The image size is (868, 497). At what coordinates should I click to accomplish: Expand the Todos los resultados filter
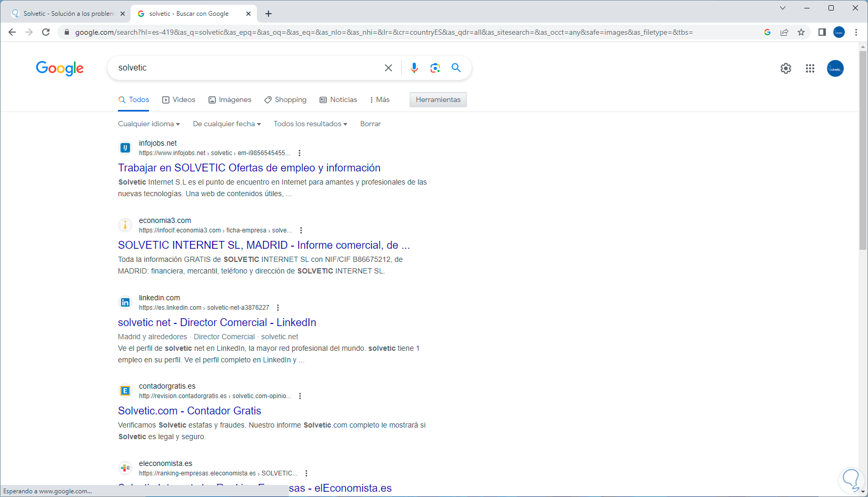click(311, 124)
